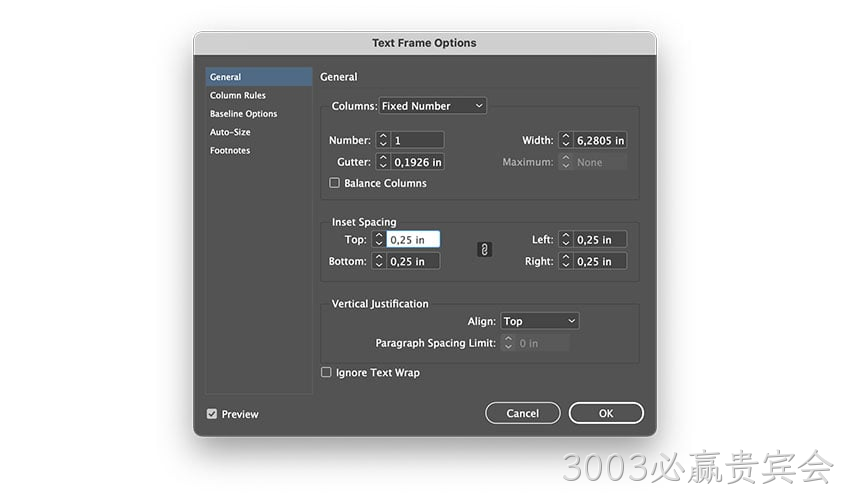Uncheck the Preview checkbox
The image size is (850, 498).
(x=212, y=414)
